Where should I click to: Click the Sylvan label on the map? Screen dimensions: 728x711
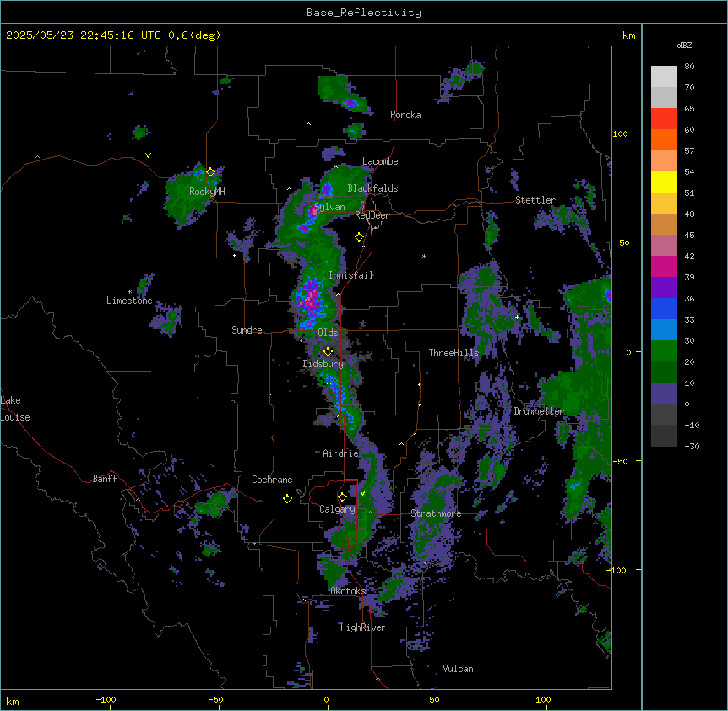click(x=329, y=207)
